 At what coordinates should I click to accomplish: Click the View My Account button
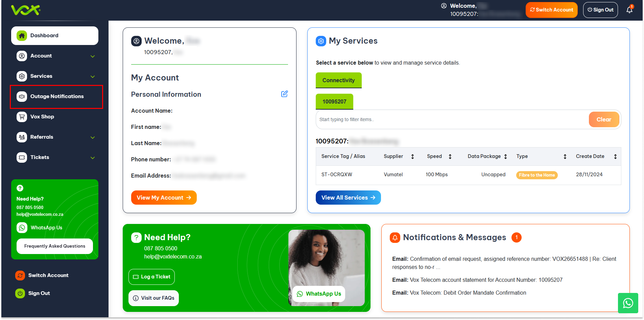pos(164,198)
